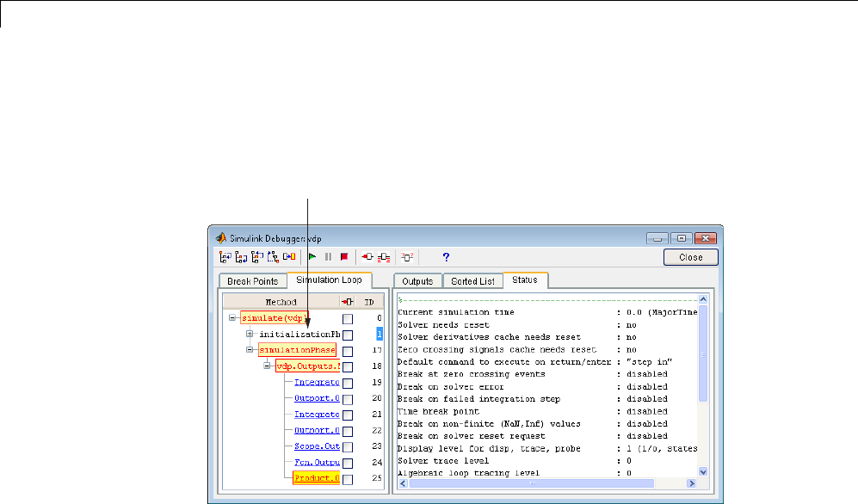Go to first method of next time step
Viewport: 858px width, 504px height.
point(273,257)
